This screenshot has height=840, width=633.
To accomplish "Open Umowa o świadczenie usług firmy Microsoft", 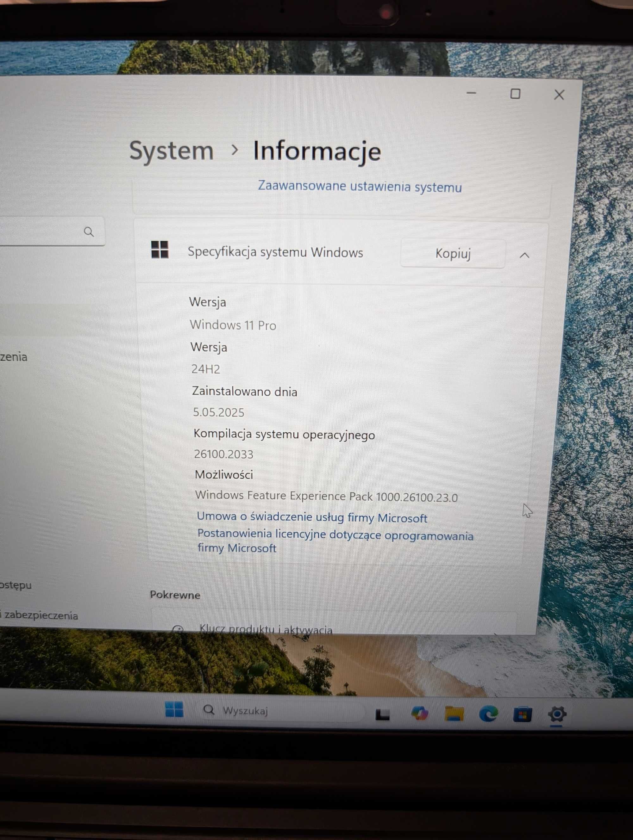I will point(312,517).
